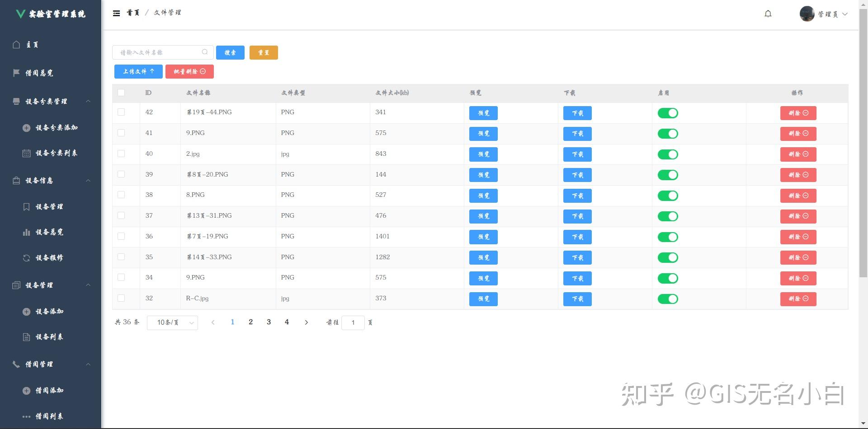The height and width of the screenshot is (429, 868).
Task: Tick the checkbox for row ID 38
Action: (x=121, y=195)
